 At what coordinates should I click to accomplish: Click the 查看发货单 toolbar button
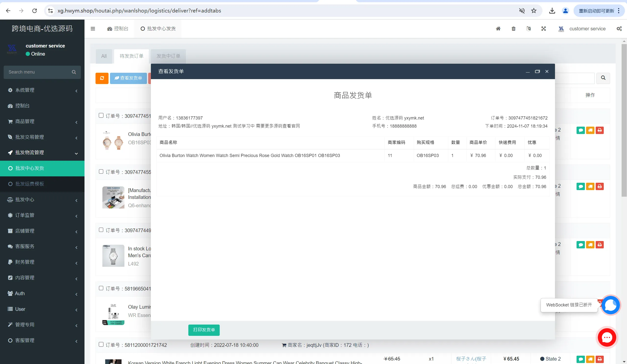click(x=128, y=78)
